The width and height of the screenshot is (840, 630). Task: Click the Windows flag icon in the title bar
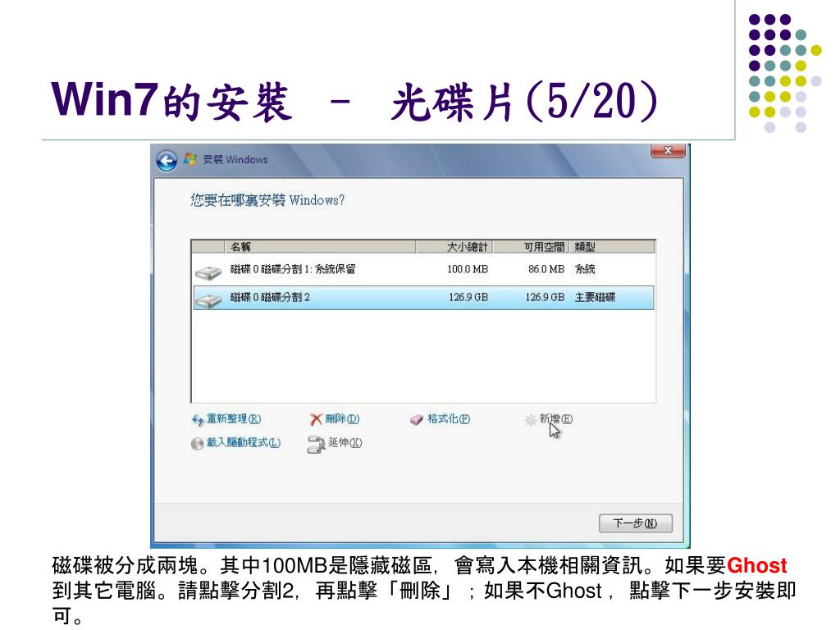tap(189, 159)
